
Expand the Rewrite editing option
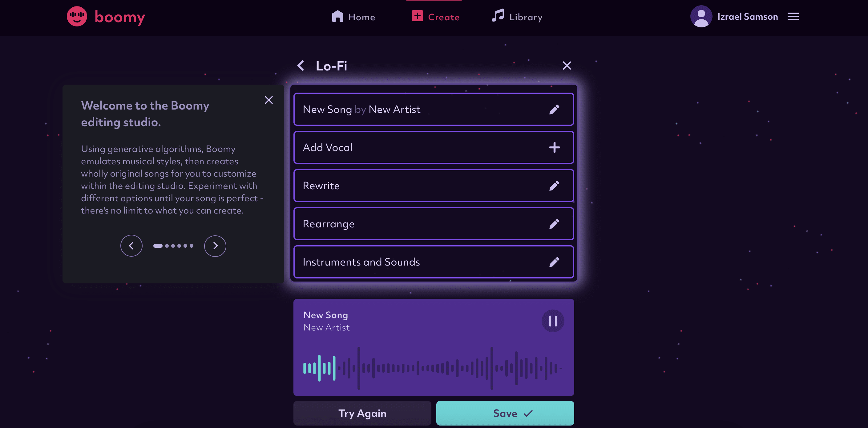tap(555, 185)
